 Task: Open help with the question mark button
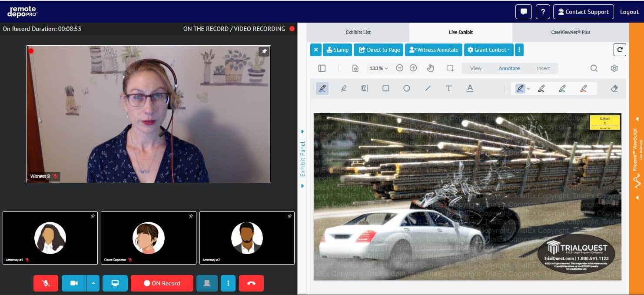[x=543, y=12]
